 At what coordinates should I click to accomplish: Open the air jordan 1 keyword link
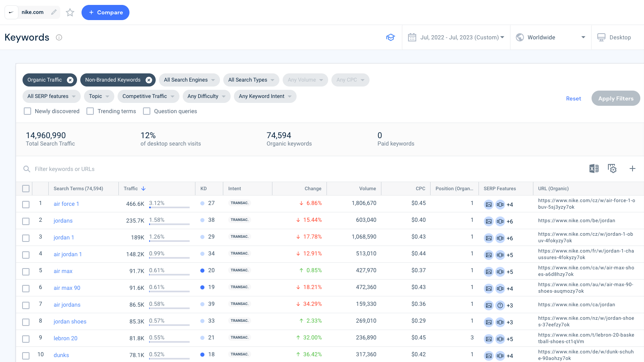click(68, 254)
